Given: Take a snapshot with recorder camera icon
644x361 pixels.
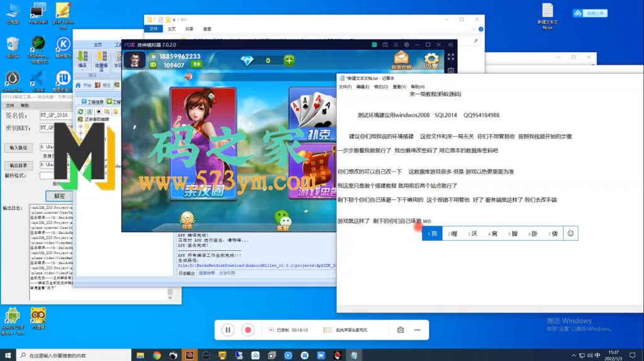Looking at the screenshot, I should (x=401, y=330).
